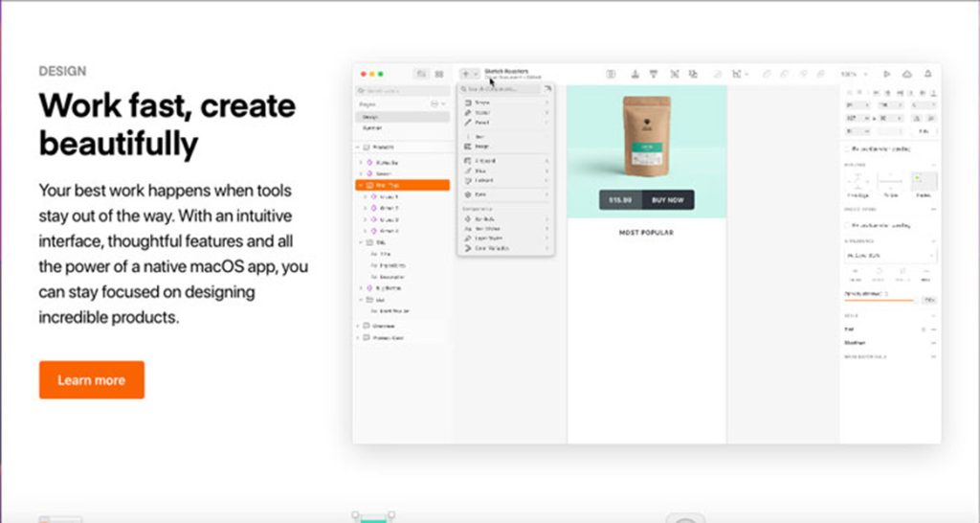
Task: Add a shadow via Shadows row plus
Action: 933,343
